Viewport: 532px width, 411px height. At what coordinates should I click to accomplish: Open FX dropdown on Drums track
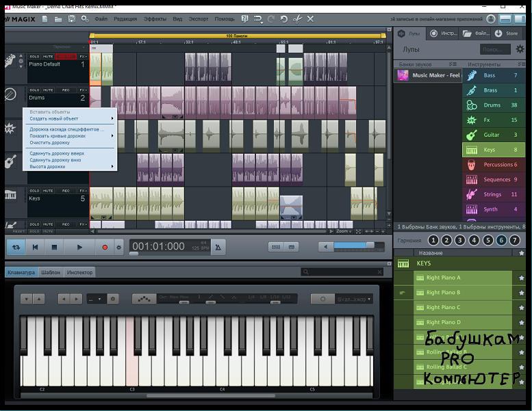click(x=83, y=90)
